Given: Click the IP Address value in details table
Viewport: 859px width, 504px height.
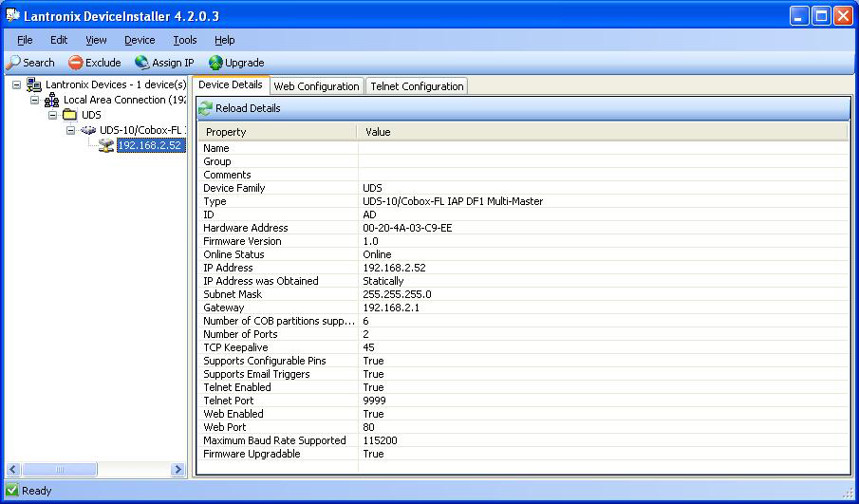Looking at the screenshot, I should pos(395,268).
